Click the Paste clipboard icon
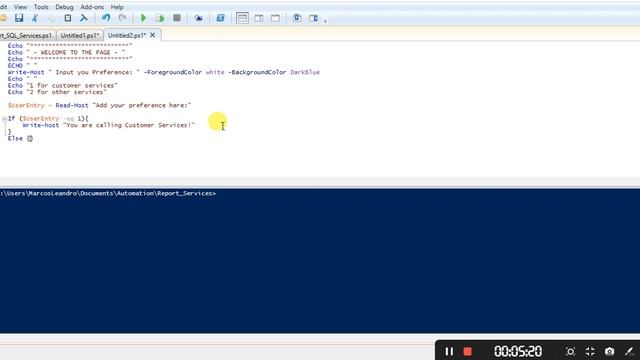The width and height of the screenshot is (640, 360). 68,18
